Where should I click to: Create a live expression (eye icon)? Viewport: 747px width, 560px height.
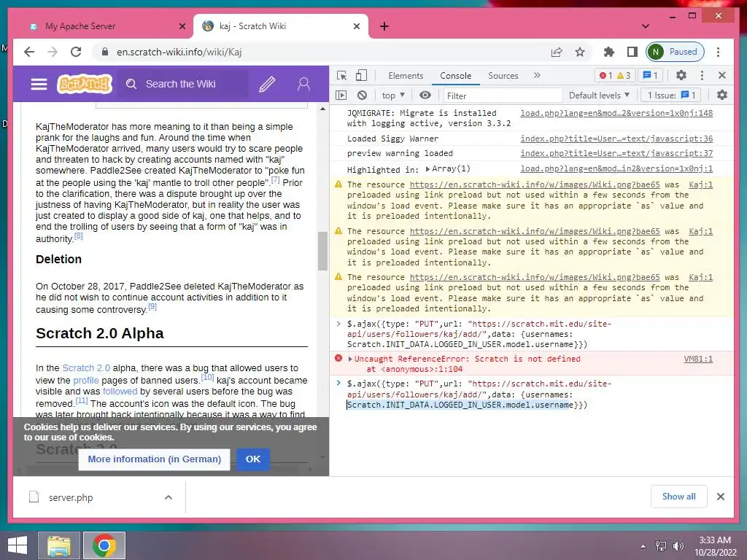click(x=425, y=96)
